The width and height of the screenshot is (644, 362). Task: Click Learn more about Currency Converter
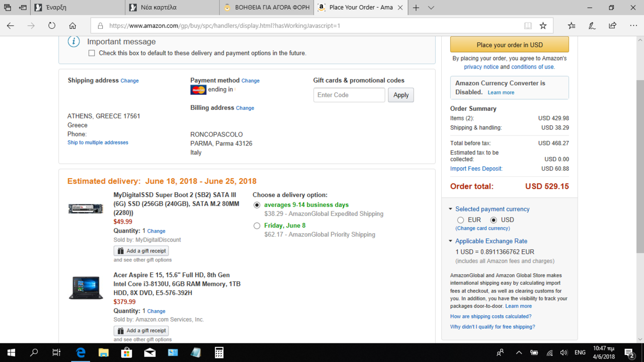(501, 93)
